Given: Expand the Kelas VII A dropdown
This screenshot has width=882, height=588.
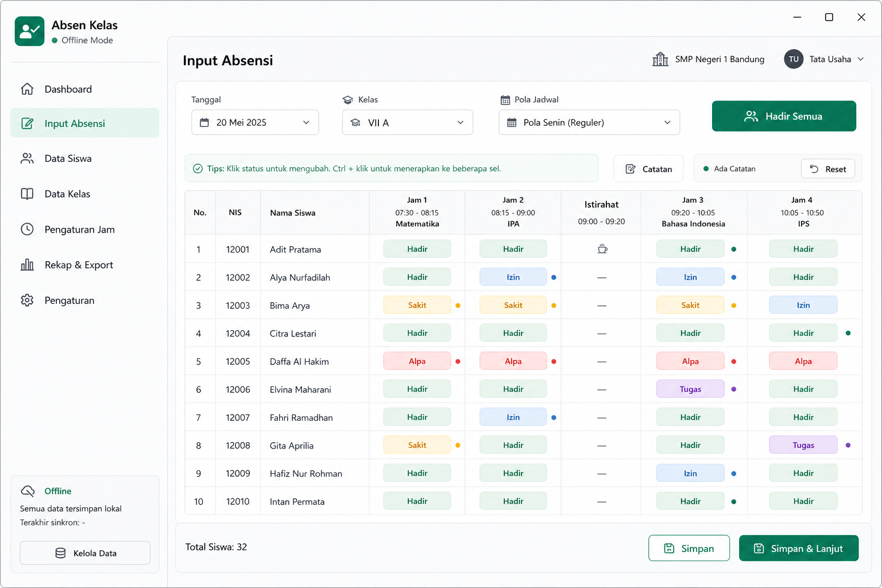Looking at the screenshot, I should coord(408,122).
